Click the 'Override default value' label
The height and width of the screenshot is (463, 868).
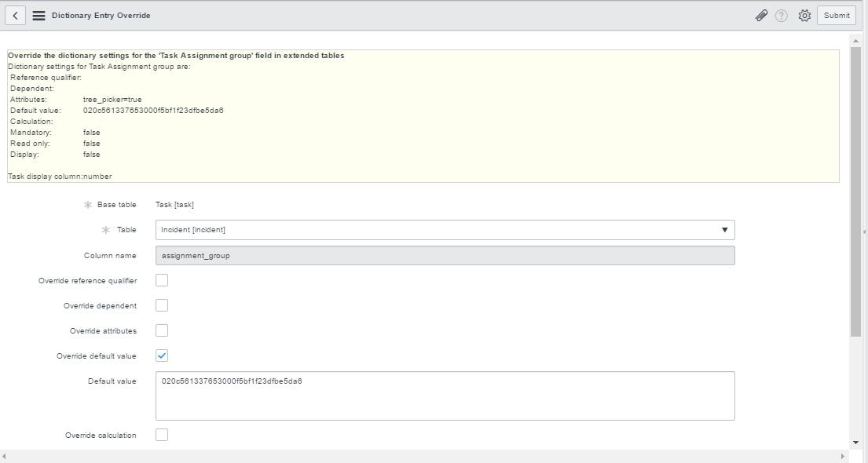tap(97, 356)
